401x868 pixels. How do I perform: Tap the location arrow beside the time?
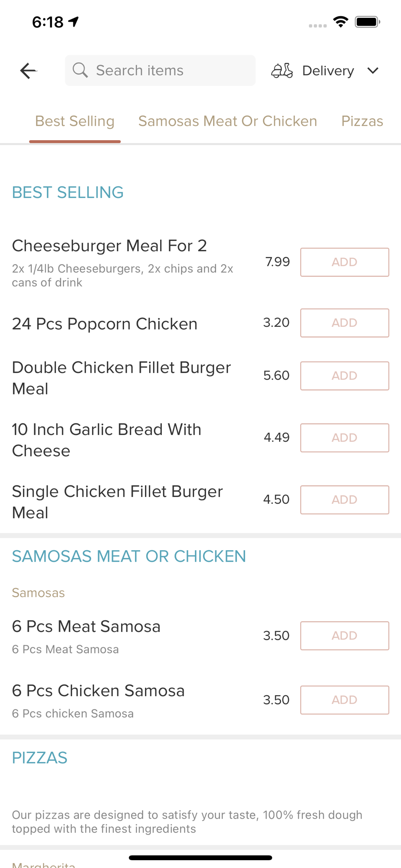click(x=74, y=21)
